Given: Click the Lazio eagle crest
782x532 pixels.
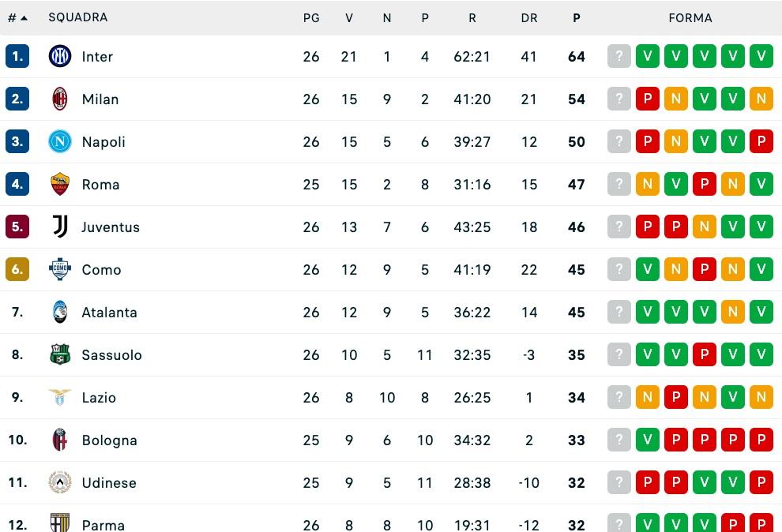Looking at the screenshot, I should pos(59,397).
